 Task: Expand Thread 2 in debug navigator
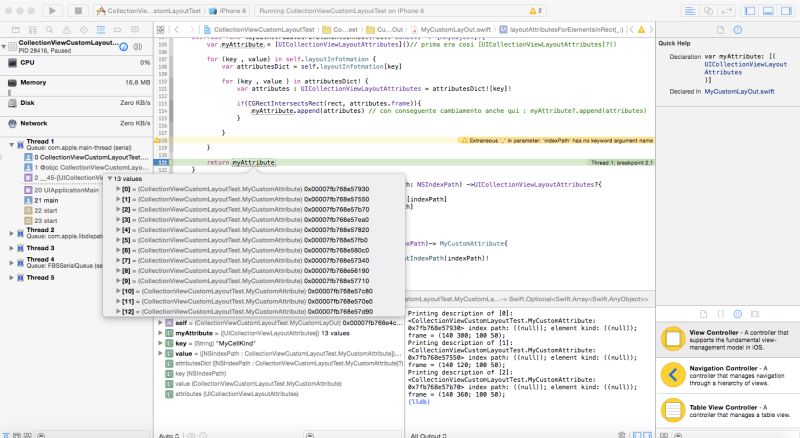[11, 233]
